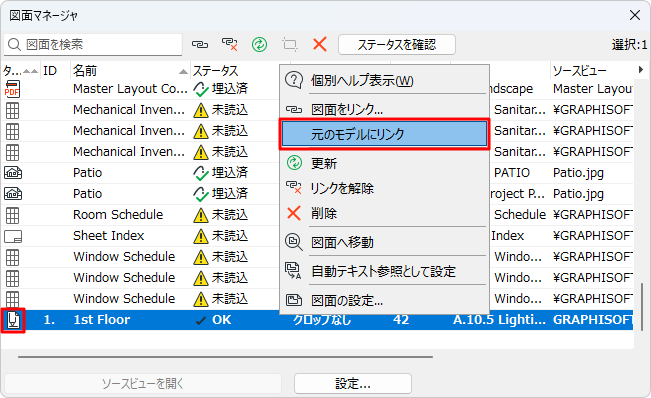Click the vertical scrollbar thumb of list

point(642,307)
